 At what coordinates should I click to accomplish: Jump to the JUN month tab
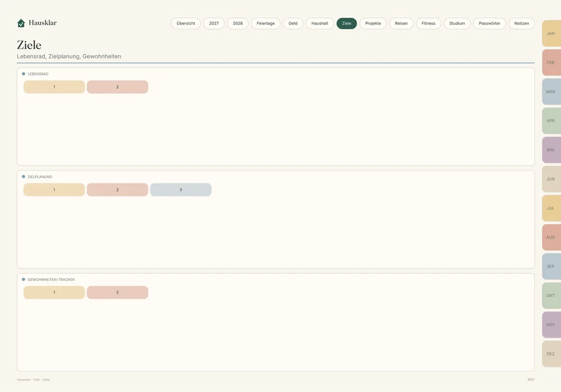(x=551, y=179)
